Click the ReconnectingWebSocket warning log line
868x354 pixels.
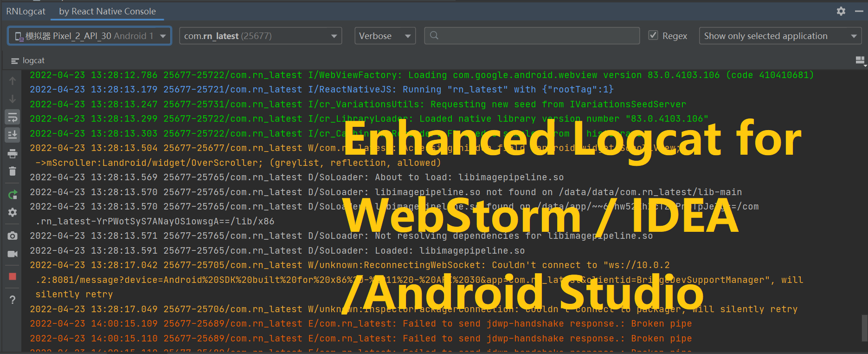click(x=350, y=265)
